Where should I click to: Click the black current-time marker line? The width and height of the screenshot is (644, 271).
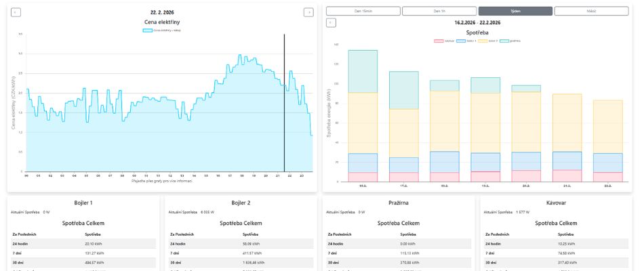click(284, 103)
